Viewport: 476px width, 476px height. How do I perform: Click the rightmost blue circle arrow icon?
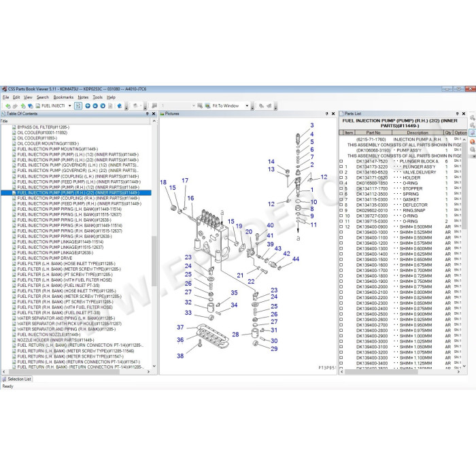[x=103, y=106]
